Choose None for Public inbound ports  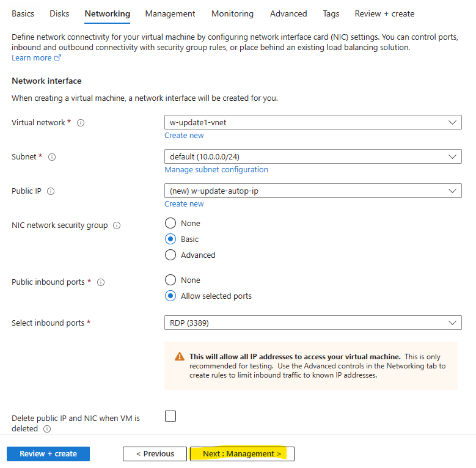click(x=170, y=280)
